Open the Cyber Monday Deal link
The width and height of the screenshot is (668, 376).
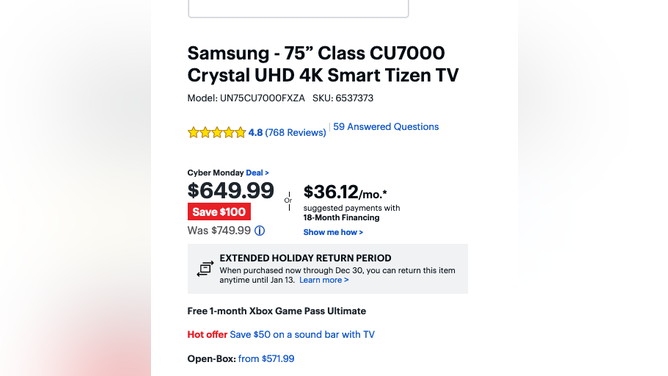pos(257,173)
